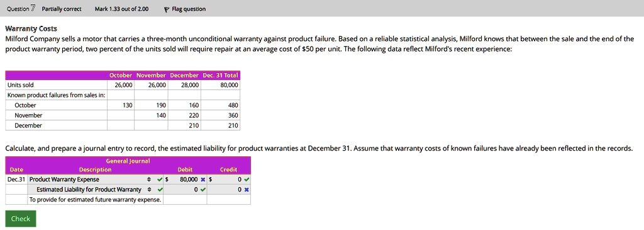Screen dimensions: 644x230
Task: Click the Dec. 31 Total column header
Action: pos(221,75)
